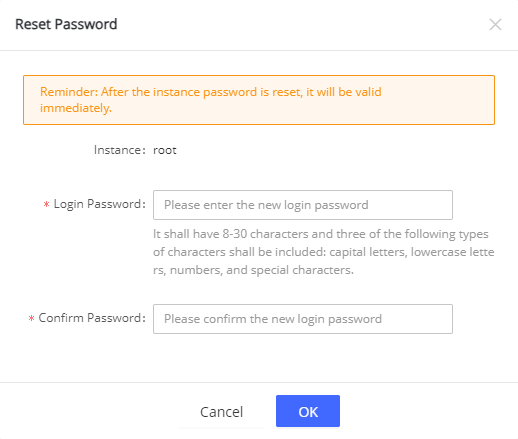Click the Login Password input field
This screenshot has width=518, height=439.
[303, 205]
